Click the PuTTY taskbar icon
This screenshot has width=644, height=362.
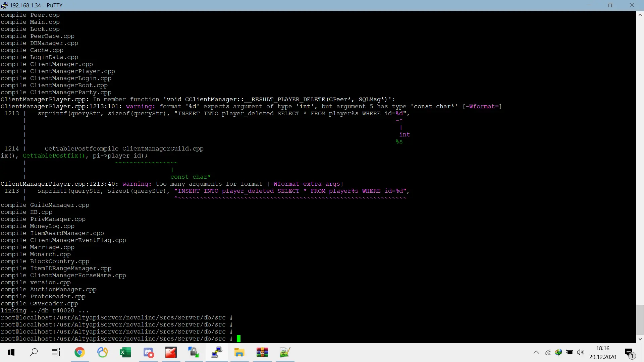point(217,352)
